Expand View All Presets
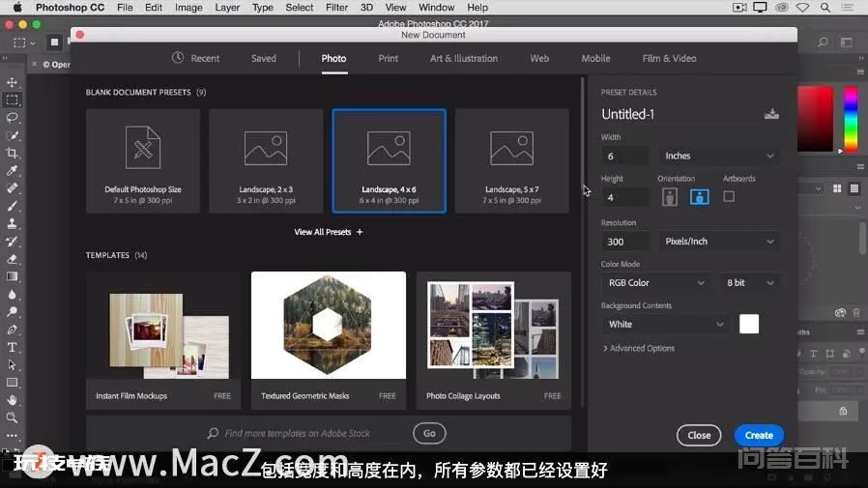The width and height of the screenshot is (868, 488). pos(329,232)
